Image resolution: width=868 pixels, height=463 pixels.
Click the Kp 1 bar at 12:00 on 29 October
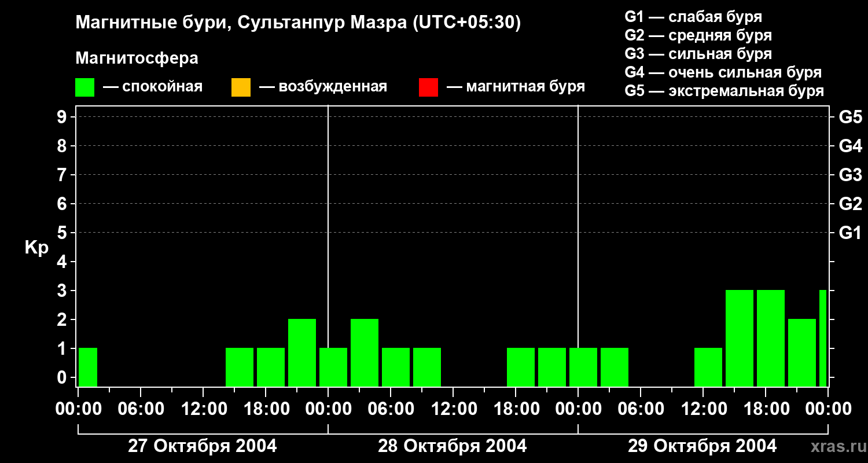(x=708, y=368)
